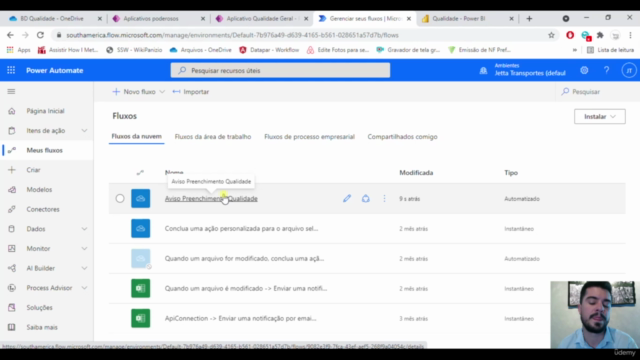Select the Aviso Preenchimento Qualidade row radio
Viewport: 640px width, 360px height.
(x=120, y=198)
